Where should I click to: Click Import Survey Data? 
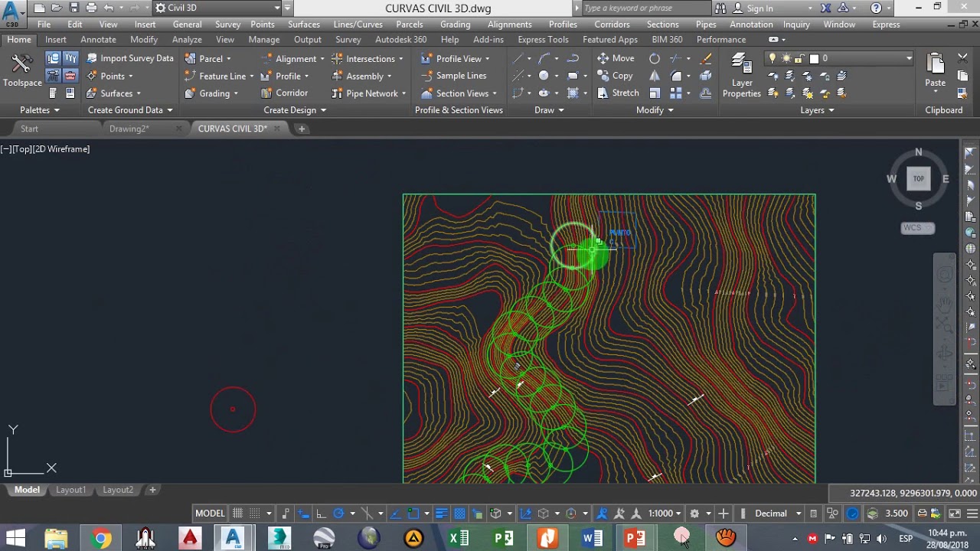point(130,58)
